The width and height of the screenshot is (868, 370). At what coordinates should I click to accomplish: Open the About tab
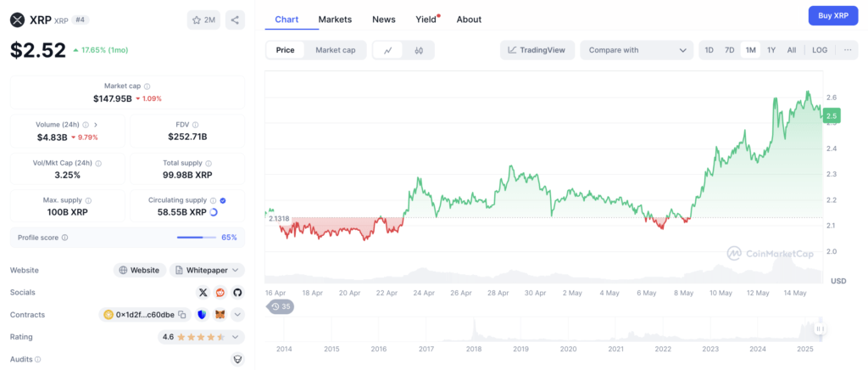pos(469,20)
